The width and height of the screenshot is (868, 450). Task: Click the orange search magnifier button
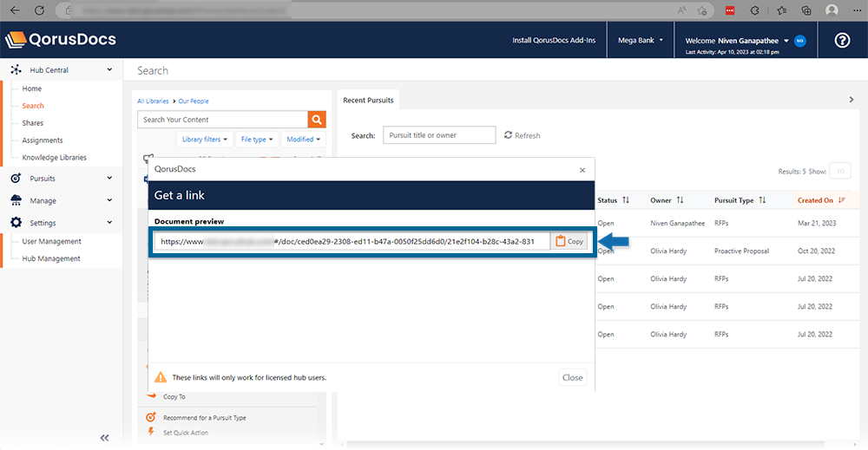[317, 120]
